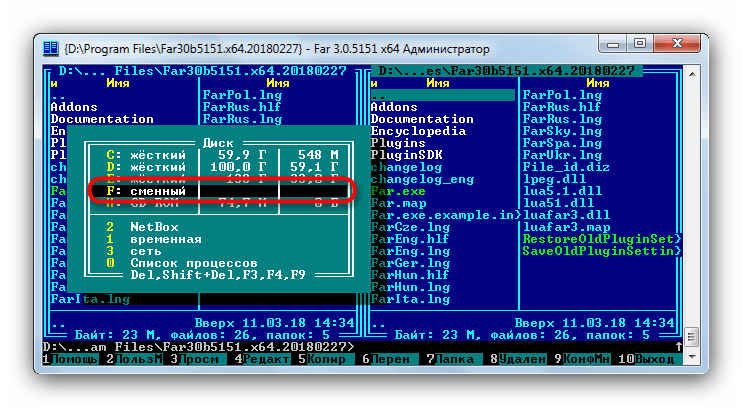Click the Far Manager title bar icon
This screenshot has width=743, height=408.
pos(51,48)
